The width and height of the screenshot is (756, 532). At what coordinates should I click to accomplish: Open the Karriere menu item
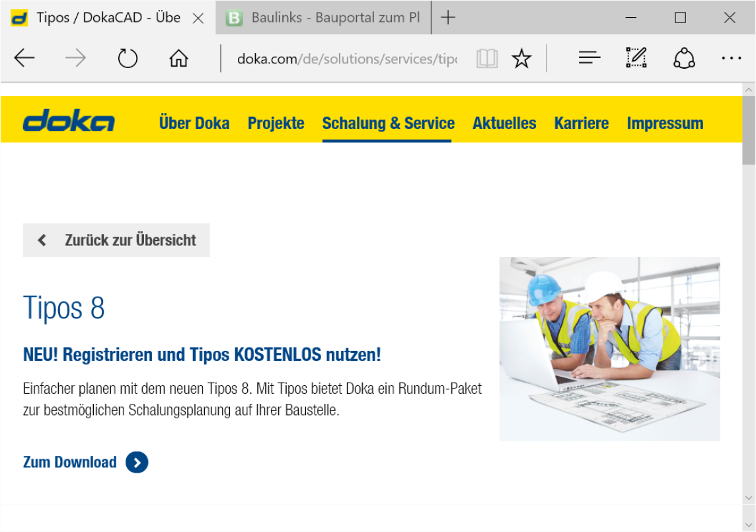coord(582,123)
